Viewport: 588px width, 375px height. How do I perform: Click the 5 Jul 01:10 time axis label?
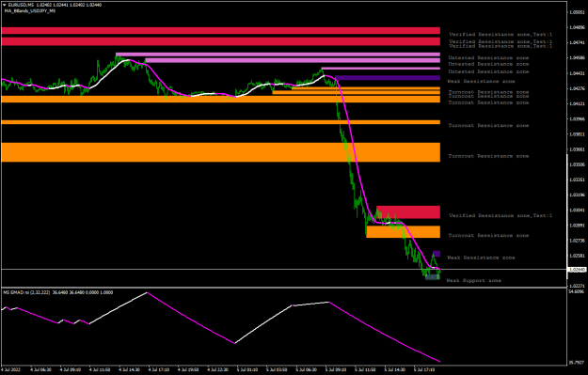tap(247, 369)
